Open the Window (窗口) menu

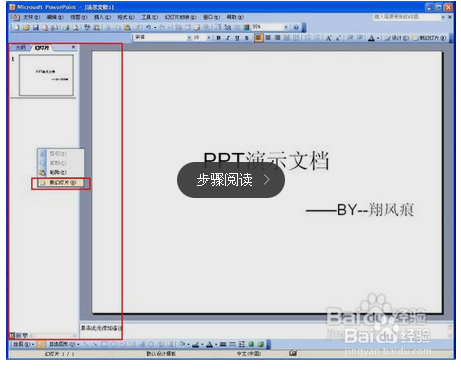pyautogui.click(x=211, y=17)
